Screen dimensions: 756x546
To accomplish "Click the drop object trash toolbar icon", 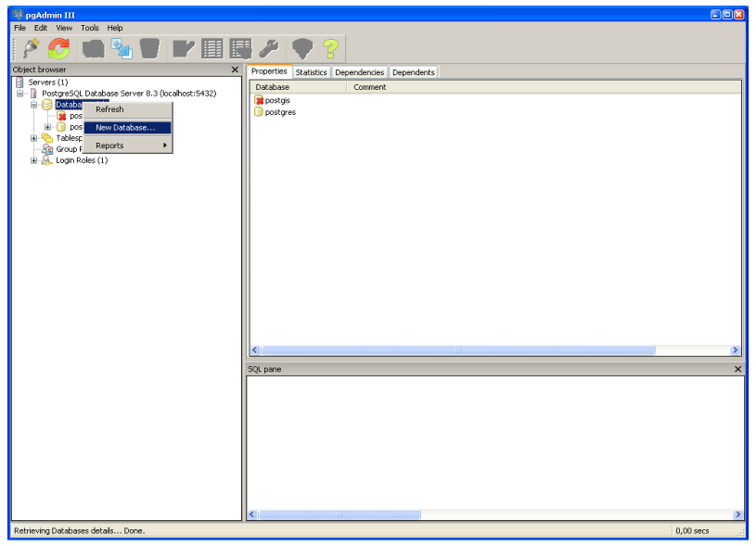I will pyautogui.click(x=149, y=48).
